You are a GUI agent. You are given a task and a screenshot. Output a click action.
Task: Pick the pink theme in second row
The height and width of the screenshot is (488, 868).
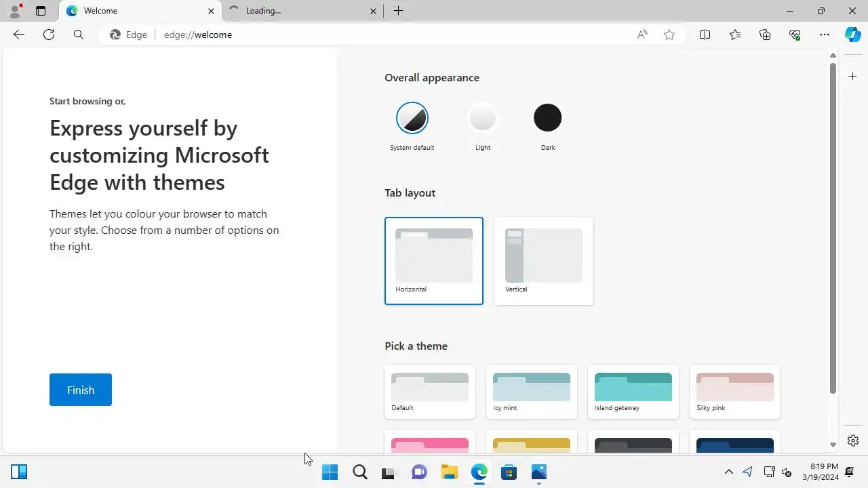[x=430, y=441]
